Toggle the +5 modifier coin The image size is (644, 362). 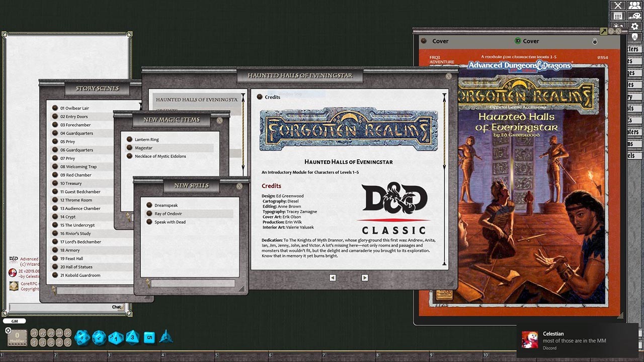68,333
